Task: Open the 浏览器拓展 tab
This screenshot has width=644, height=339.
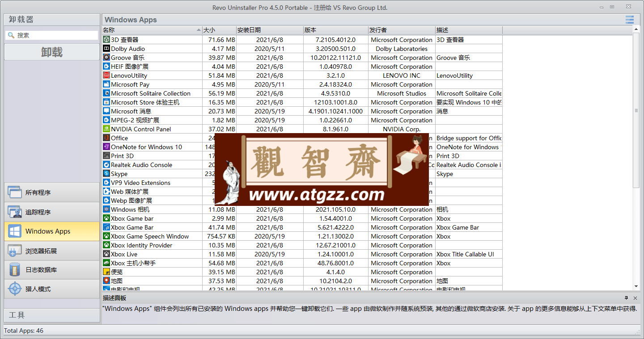Action: point(52,251)
